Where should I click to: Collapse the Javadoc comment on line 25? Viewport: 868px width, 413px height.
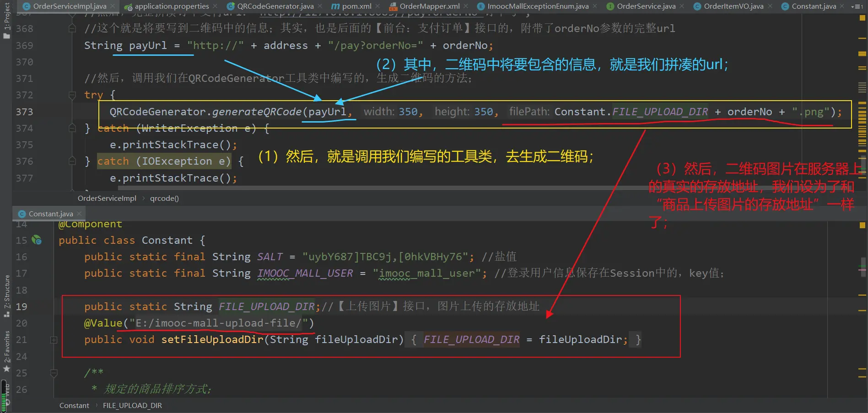click(x=54, y=373)
